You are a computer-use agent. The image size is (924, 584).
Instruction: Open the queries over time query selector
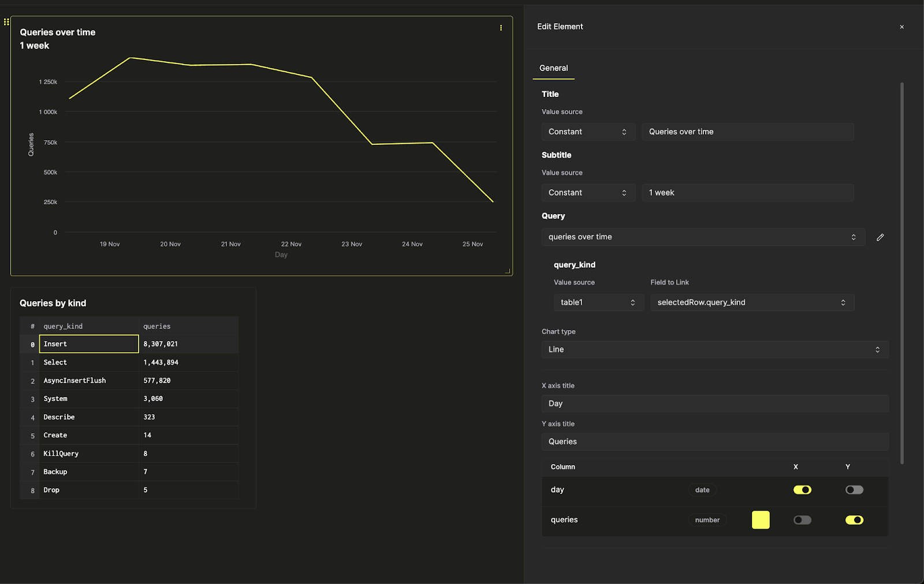702,237
